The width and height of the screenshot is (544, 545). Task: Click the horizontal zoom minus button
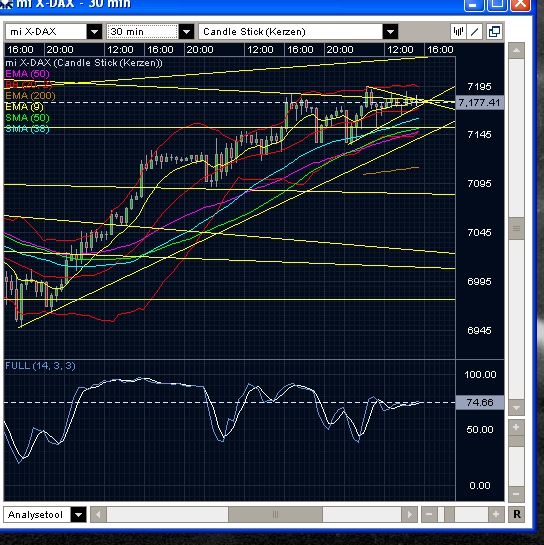point(429,514)
